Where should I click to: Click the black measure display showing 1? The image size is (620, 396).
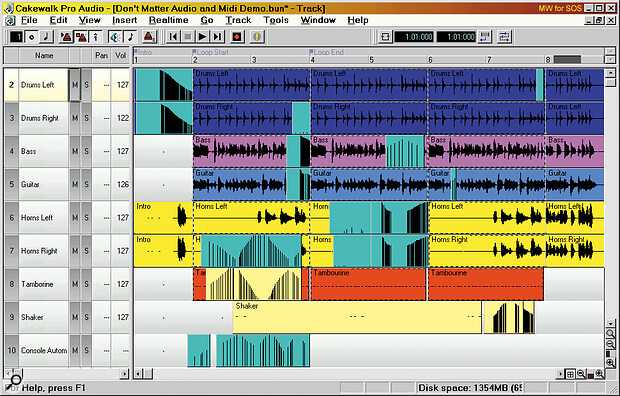[16, 37]
